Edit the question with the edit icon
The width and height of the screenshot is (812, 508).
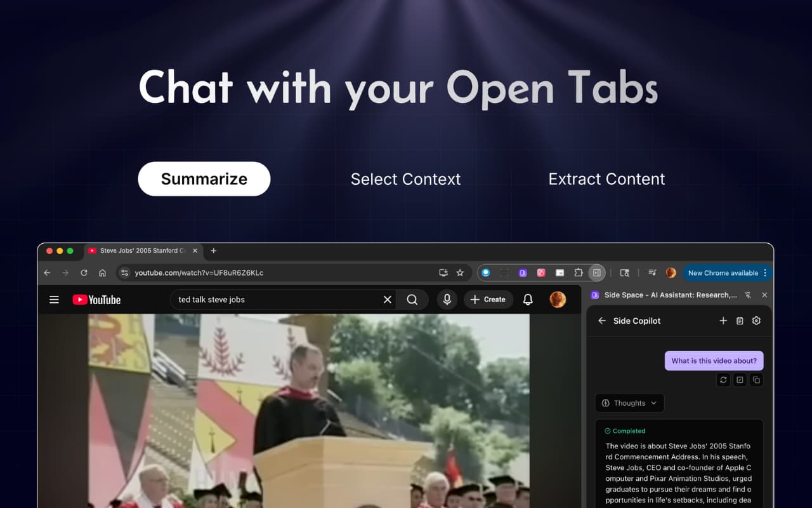740,380
